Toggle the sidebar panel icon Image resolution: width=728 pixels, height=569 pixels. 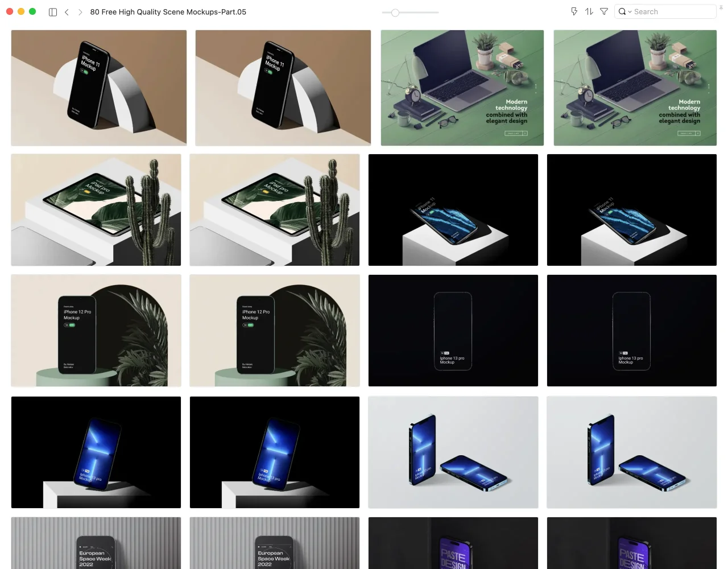pyautogui.click(x=53, y=12)
